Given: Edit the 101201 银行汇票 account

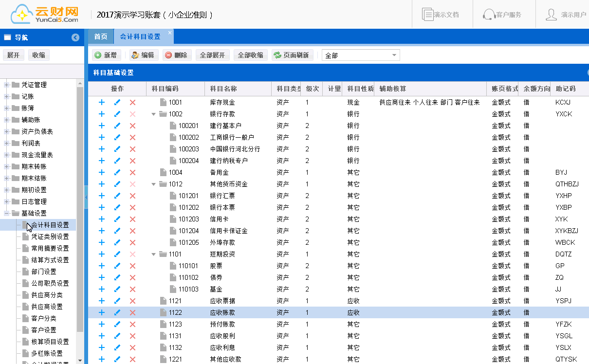Looking at the screenshot, I should (x=117, y=196).
